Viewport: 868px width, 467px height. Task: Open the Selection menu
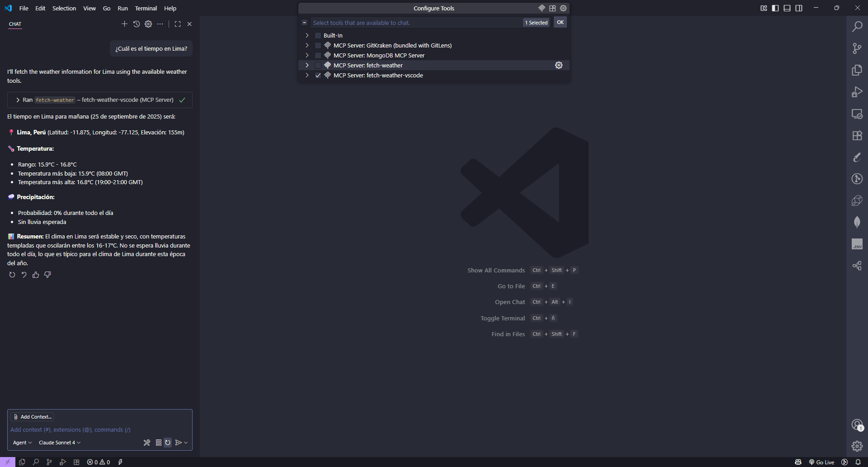click(x=64, y=8)
